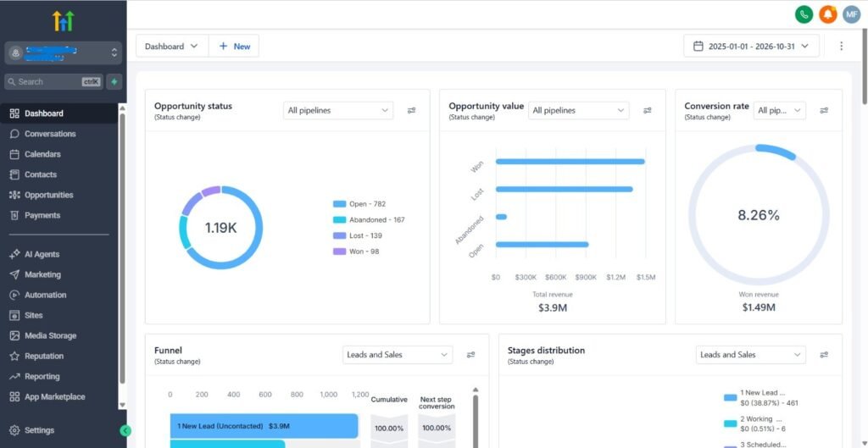The height and width of the screenshot is (448, 868).
Task: Click the 1.19K donut chart total
Action: [221, 228]
